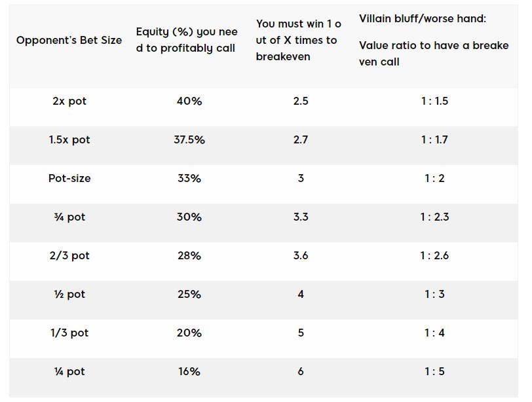The image size is (532, 402).
Task: Select the "Equity (%) you need" header
Action: 187,40
